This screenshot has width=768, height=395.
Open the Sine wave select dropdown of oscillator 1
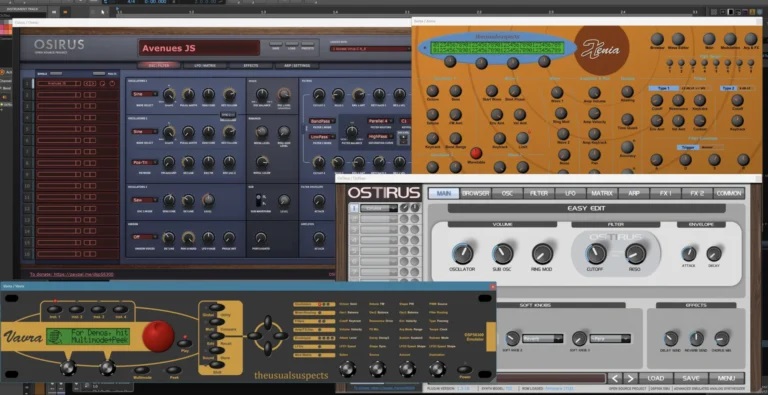tap(144, 94)
